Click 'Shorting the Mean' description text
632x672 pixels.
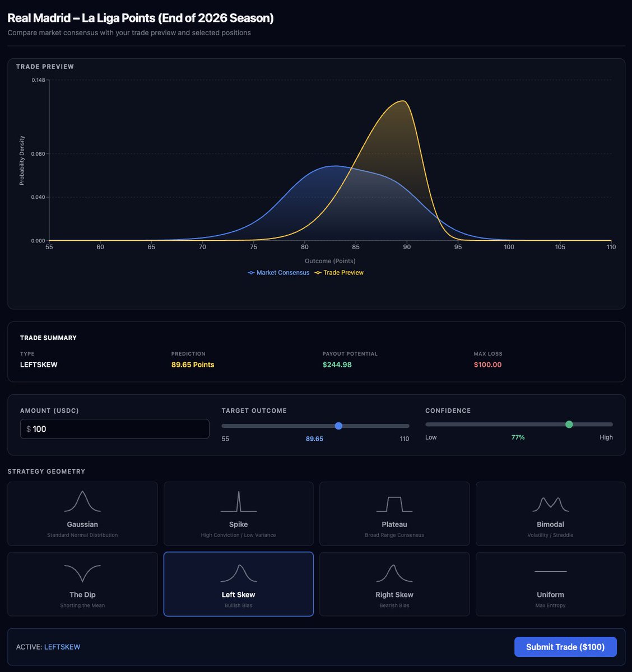point(82,605)
